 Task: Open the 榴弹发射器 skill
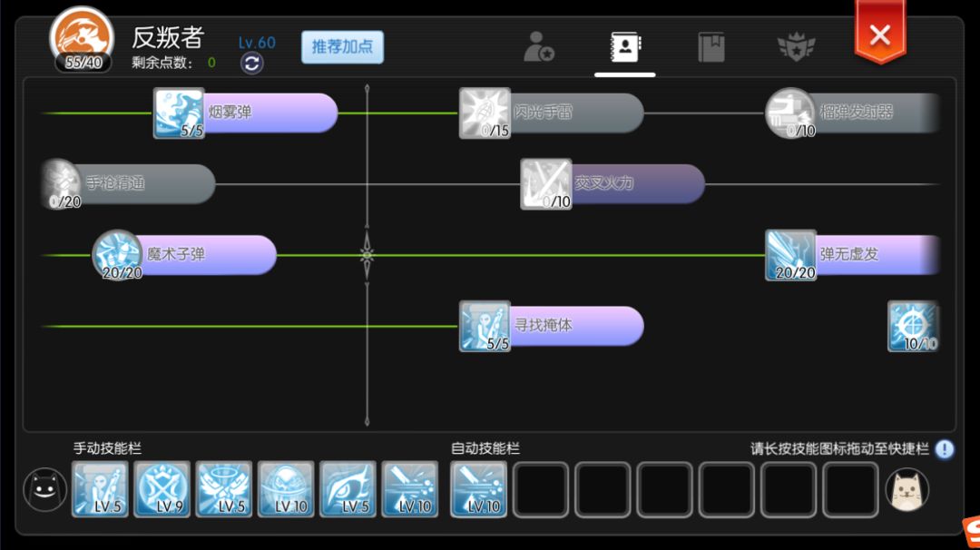789,113
